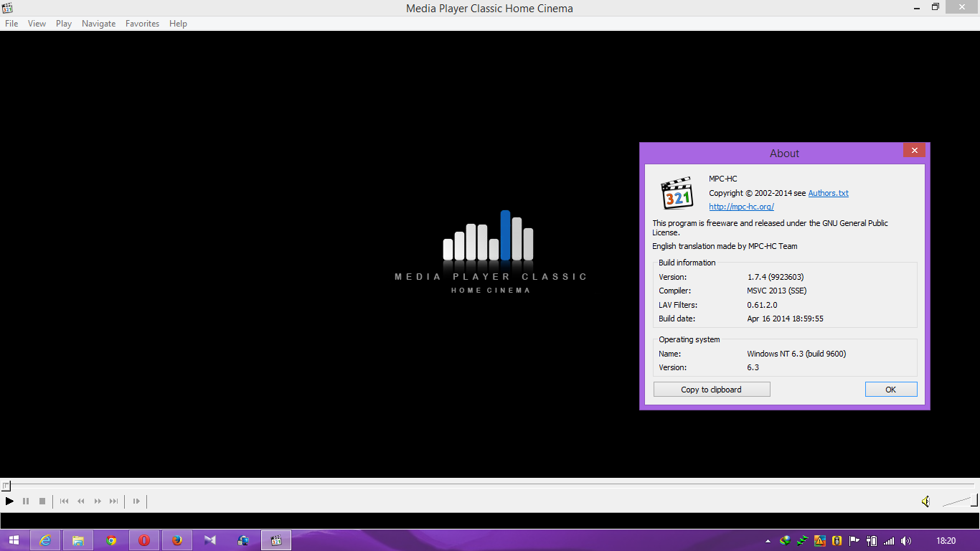980x551 pixels.
Task: Click the 18:20 system clock
Action: (946, 541)
